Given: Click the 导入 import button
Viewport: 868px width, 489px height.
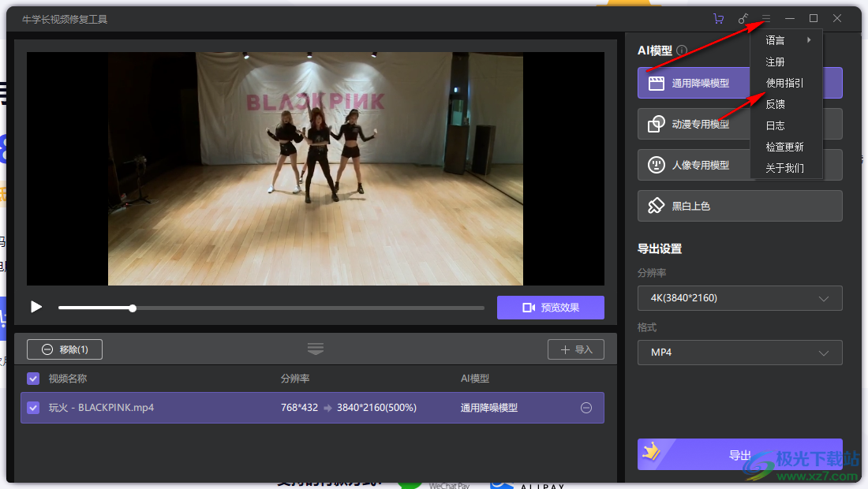Looking at the screenshot, I should click(576, 349).
